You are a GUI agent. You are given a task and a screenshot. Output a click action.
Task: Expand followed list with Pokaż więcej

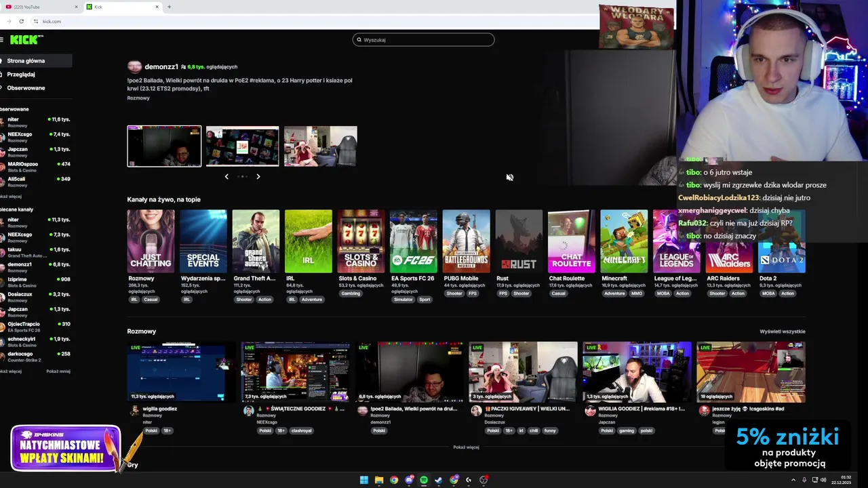(11, 197)
